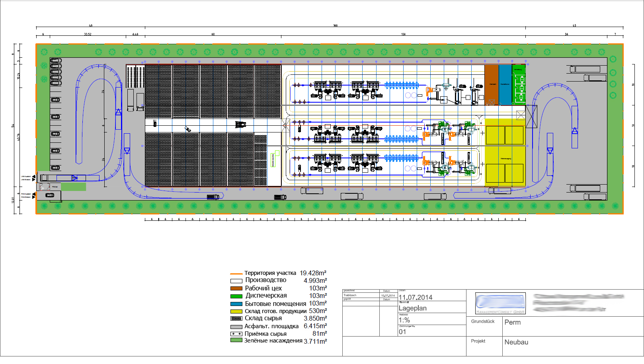Select the legend label Бытовые помещения
This screenshot has width=644, height=364.
coord(275,304)
